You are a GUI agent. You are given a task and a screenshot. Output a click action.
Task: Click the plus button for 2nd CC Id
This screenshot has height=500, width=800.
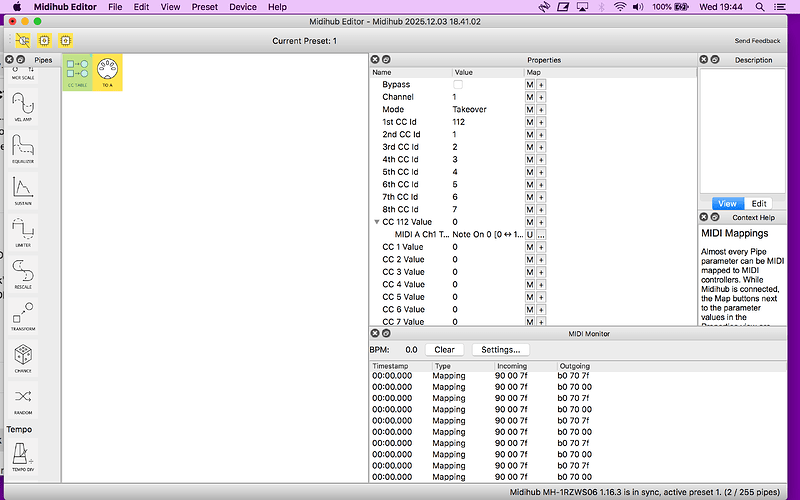(x=541, y=135)
